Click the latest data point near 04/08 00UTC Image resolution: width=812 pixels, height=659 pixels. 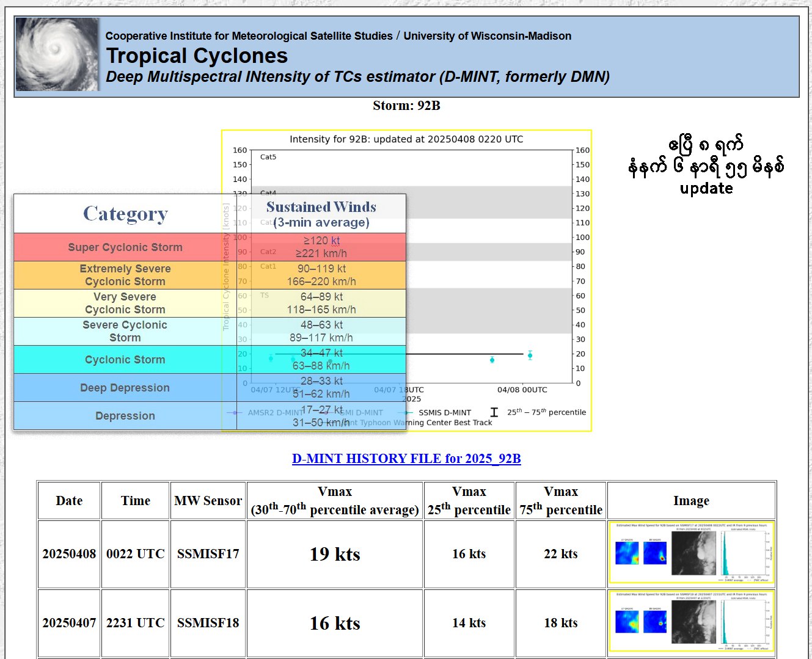tap(530, 355)
